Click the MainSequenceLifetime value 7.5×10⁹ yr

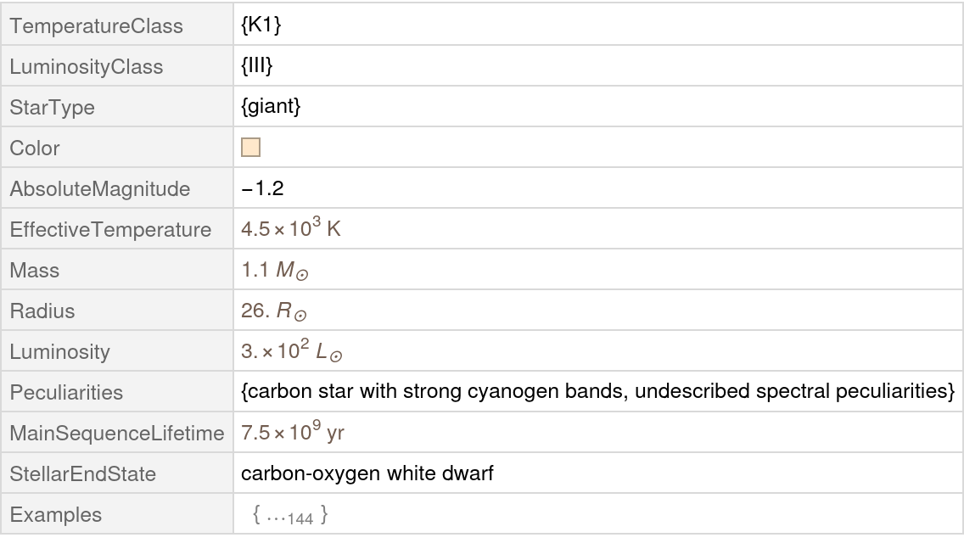point(293,433)
